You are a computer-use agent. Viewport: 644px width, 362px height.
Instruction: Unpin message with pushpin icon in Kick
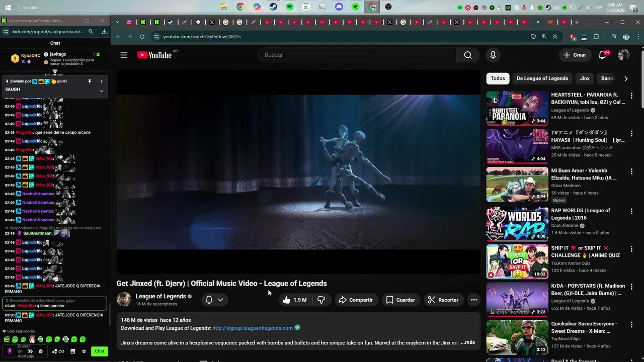tap(90, 81)
